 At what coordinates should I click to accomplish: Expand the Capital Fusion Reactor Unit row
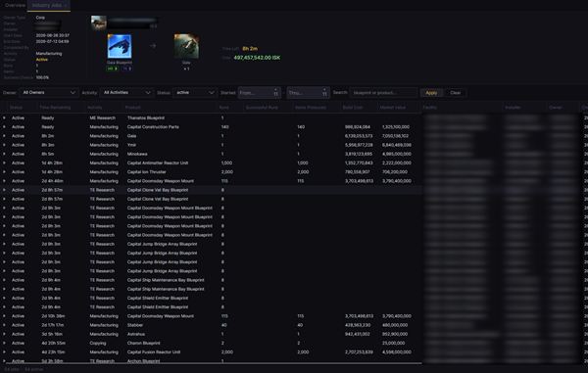tap(4, 352)
